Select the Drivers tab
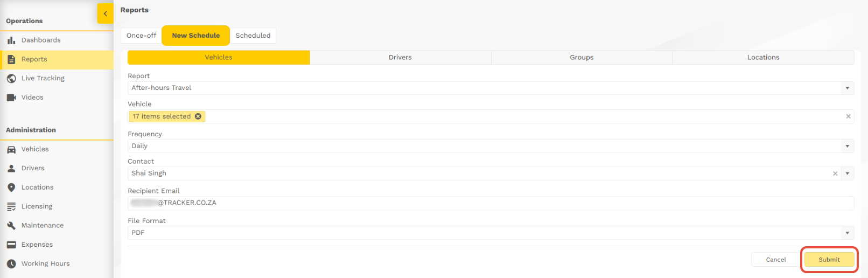Screen dimensions: 868x278 (400, 58)
